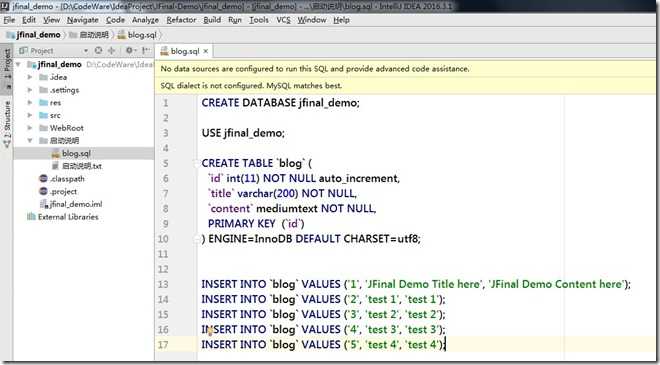The height and width of the screenshot is (365, 660).
Task: Toggle the Structure tool window side tab
Action: point(7,123)
